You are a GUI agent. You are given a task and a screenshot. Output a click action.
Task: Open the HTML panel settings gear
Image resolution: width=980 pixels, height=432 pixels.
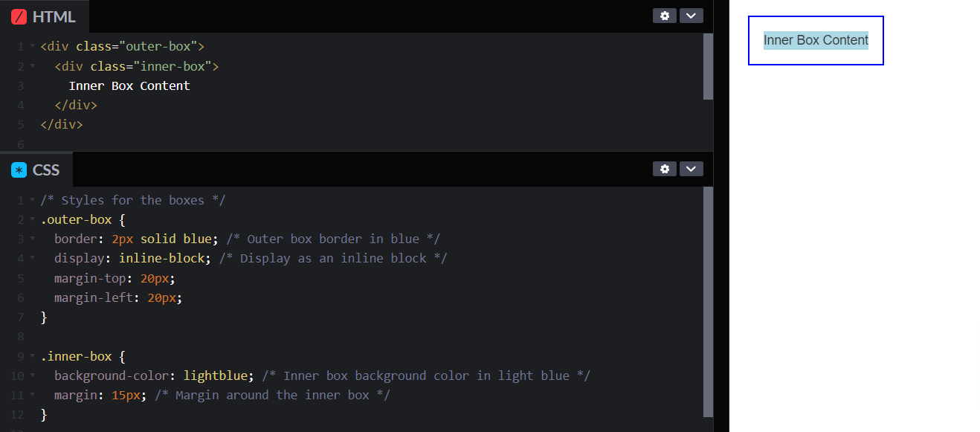point(664,16)
